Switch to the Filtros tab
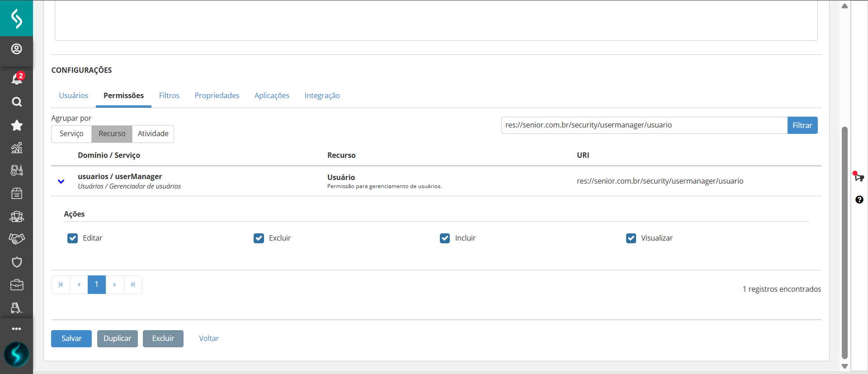Image resolution: width=868 pixels, height=374 pixels. [x=169, y=95]
